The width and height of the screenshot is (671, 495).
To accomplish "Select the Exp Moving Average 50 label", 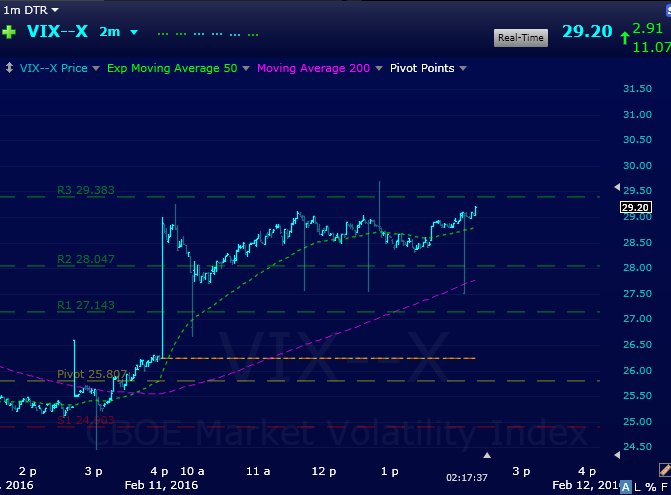I will click(172, 68).
